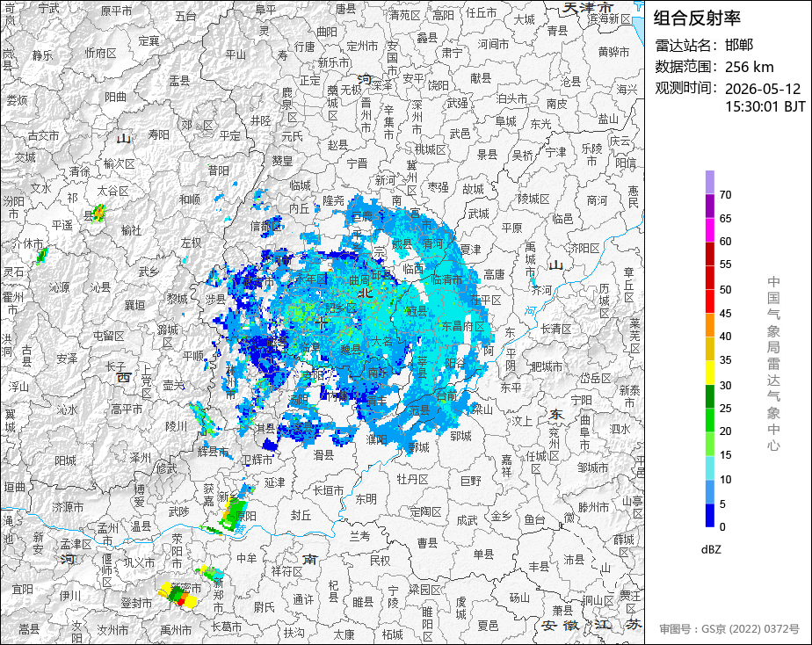Click the '天津市' label on the map
812x645 pixels.
tap(588, 7)
